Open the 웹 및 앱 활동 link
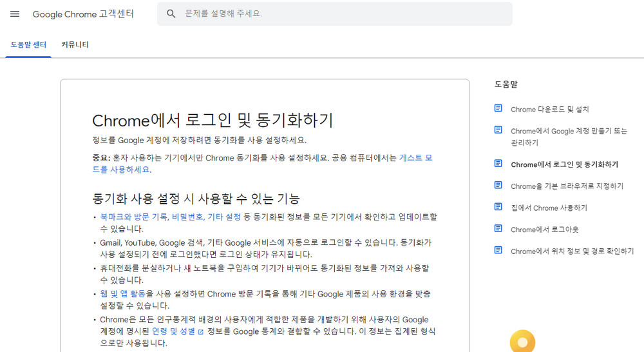This screenshot has width=644, height=352. coord(123,293)
